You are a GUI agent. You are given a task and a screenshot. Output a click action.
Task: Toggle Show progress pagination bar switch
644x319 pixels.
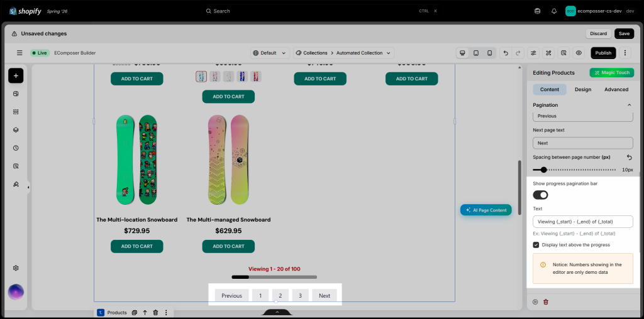coord(540,195)
